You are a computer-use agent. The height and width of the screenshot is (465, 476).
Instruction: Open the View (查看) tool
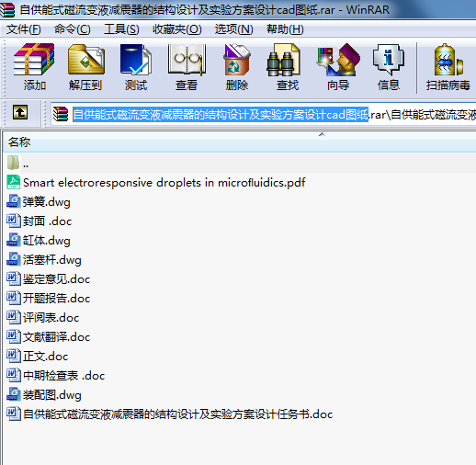tap(187, 60)
